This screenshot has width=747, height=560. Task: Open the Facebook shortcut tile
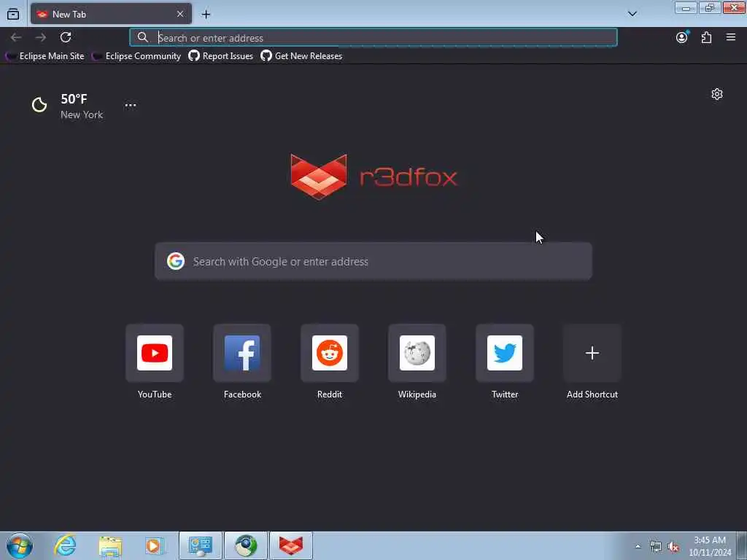coord(242,353)
